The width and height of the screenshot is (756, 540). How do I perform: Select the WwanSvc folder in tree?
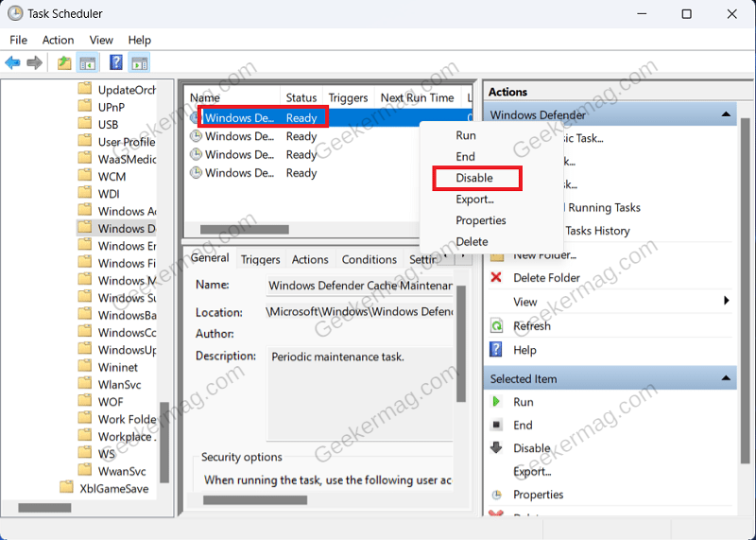[122, 471]
